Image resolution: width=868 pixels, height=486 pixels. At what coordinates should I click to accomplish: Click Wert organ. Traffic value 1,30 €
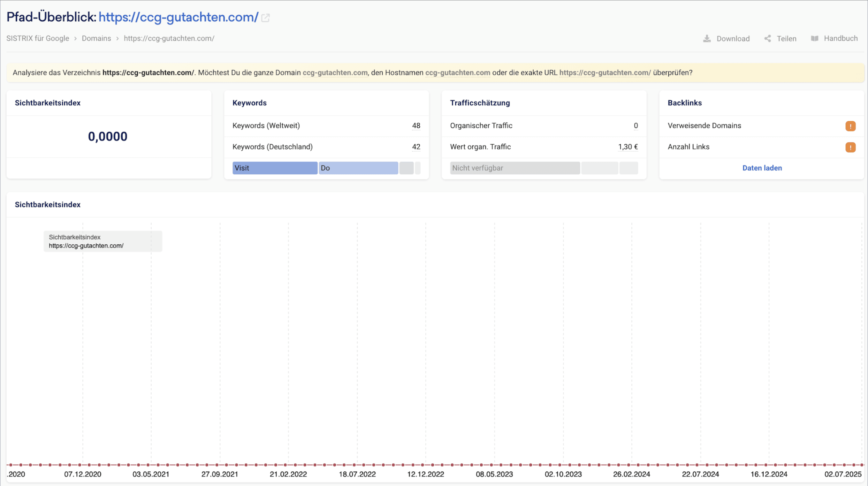[628, 147]
